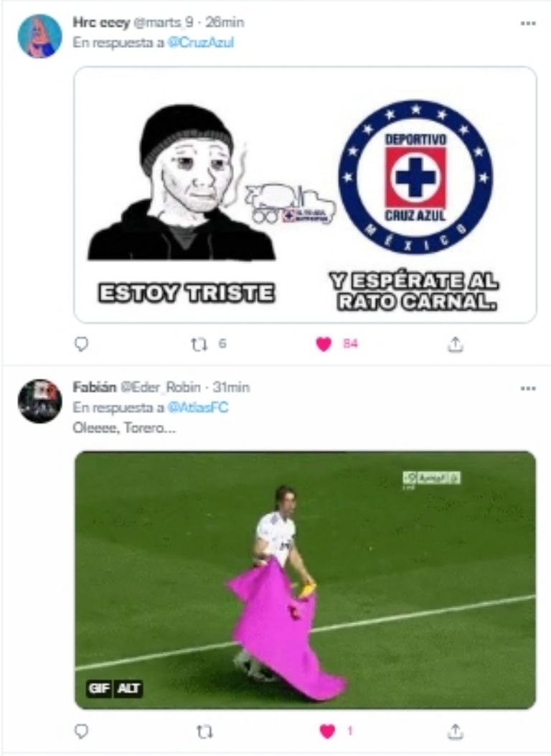
Task: Retweet the Cruz Azul meme tweet
Action: pos(199,344)
